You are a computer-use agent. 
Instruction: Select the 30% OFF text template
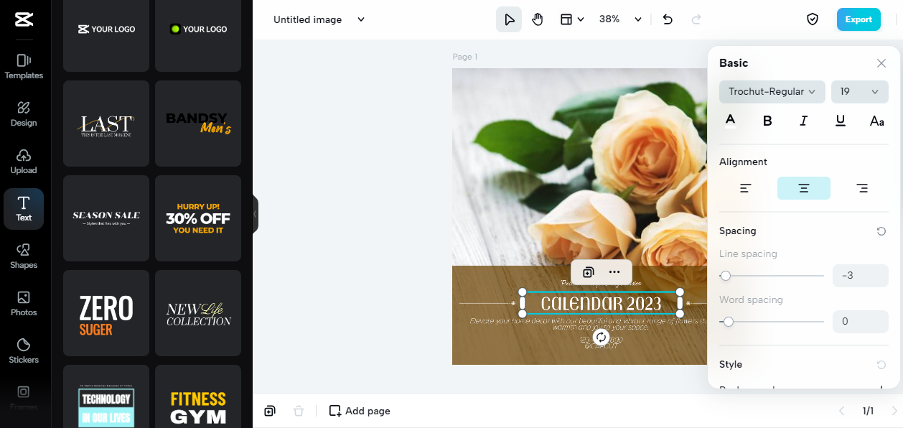click(x=198, y=218)
